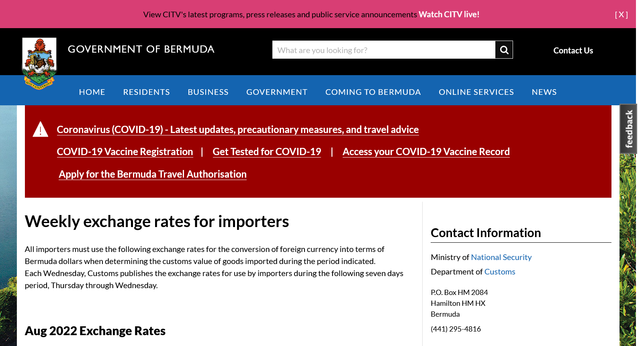The width and height of the screenshot is (644, 346).
Task: Dismiss the pink CITV announcement banner
Action: (x=621, y=14)
